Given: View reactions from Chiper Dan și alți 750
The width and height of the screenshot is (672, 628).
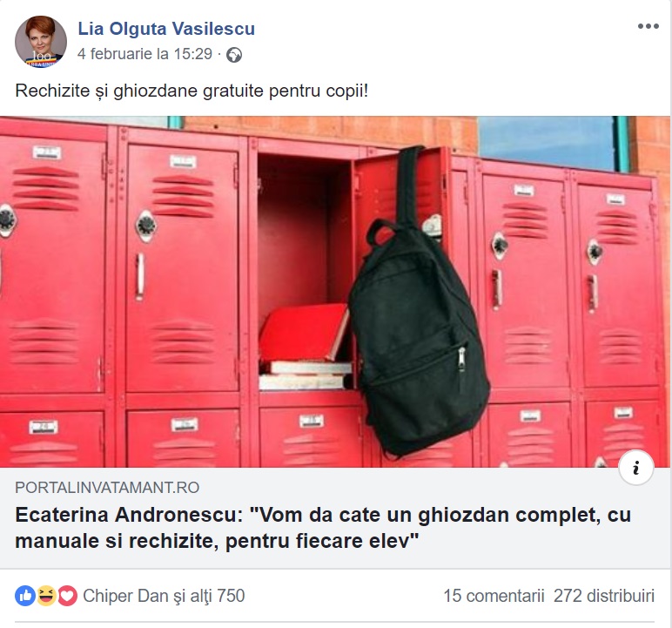Looking at the screenshot, I should [x=164, y=596].
